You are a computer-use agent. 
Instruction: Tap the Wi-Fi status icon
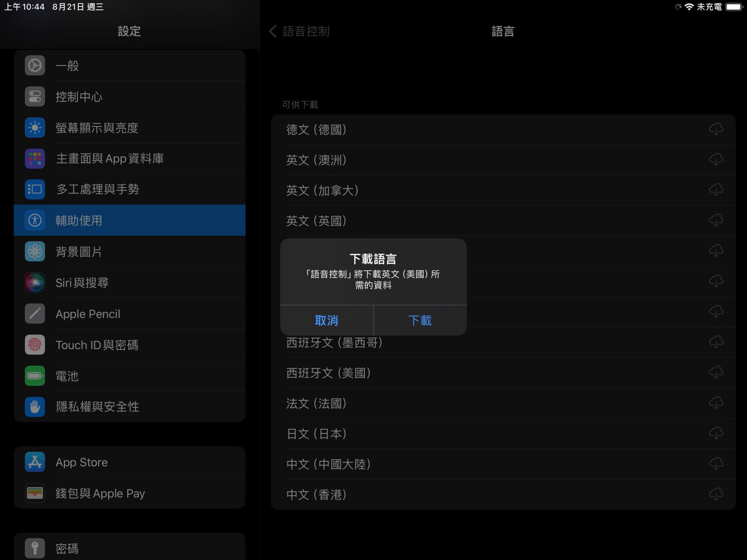click(x=689, y=7)
